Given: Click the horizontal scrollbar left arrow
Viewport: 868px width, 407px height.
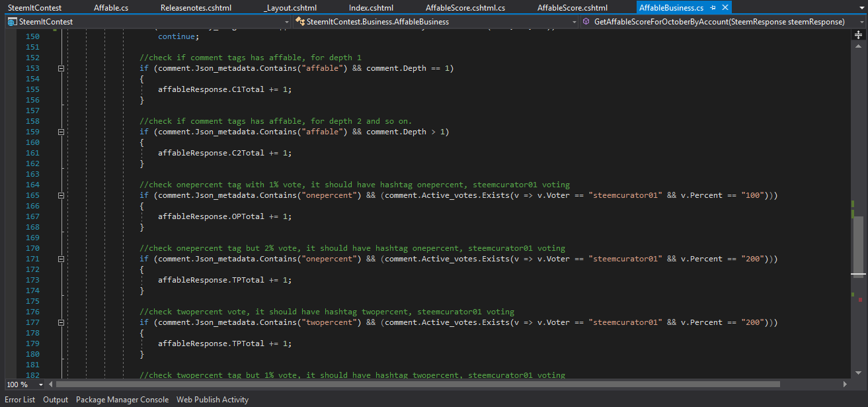Looking at the screenshot, I should [x=52, y=384].
